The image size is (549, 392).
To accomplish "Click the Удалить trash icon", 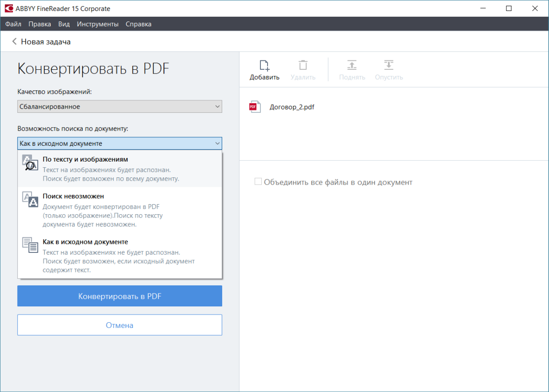I will pyautogui.click(x=303, y=65).
